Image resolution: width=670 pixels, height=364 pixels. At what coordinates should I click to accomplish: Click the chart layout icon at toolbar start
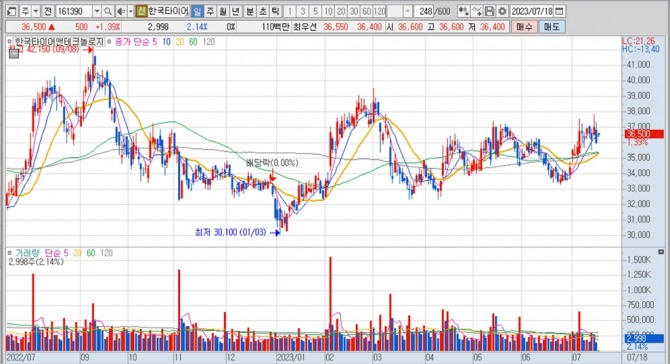tap(12, 11)
